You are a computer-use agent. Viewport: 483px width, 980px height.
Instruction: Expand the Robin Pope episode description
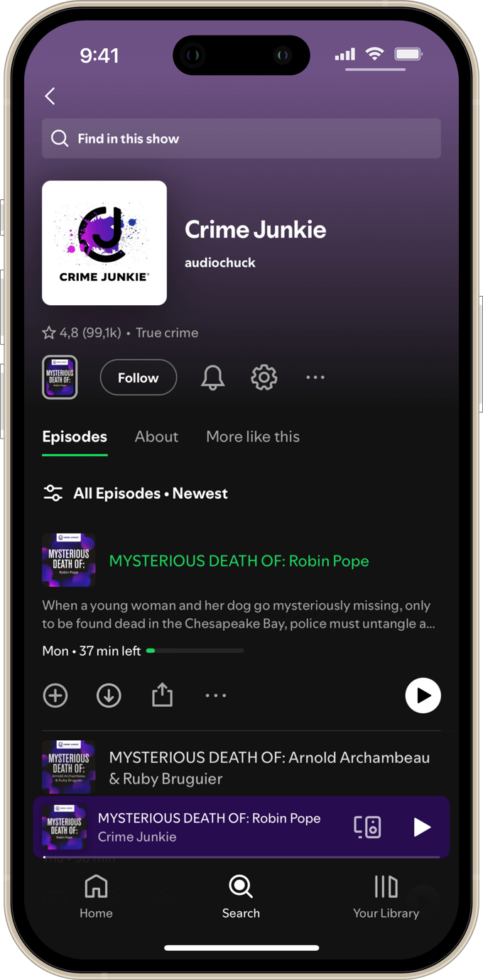(x=239, y=615)
